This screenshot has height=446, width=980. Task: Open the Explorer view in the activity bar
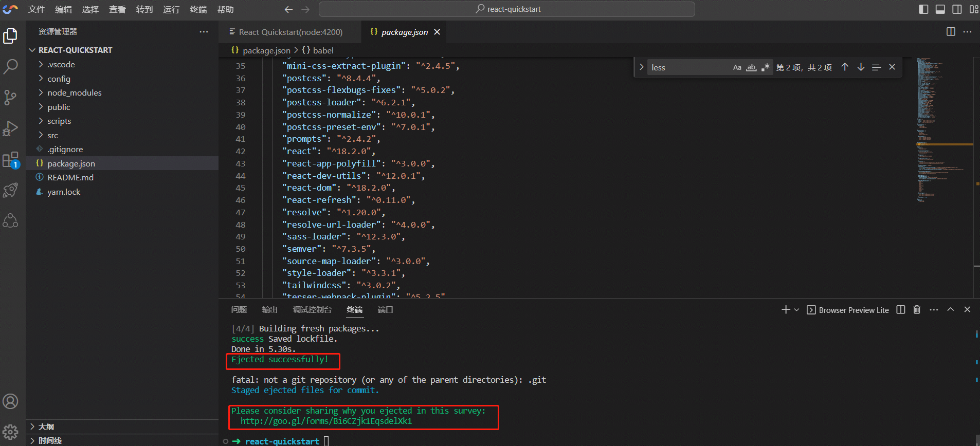pos(10,36)
